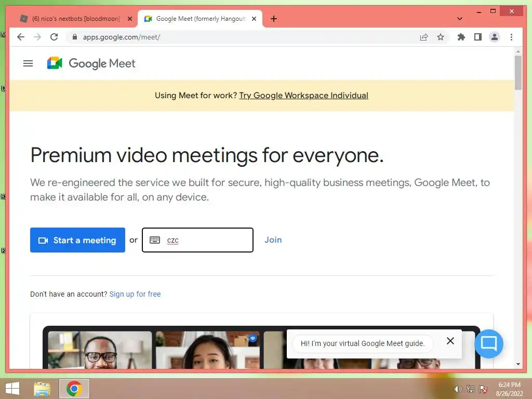Click the page vertical scrollbar thumb
Viewport: 532px width, 399px height.
(518, 72)
